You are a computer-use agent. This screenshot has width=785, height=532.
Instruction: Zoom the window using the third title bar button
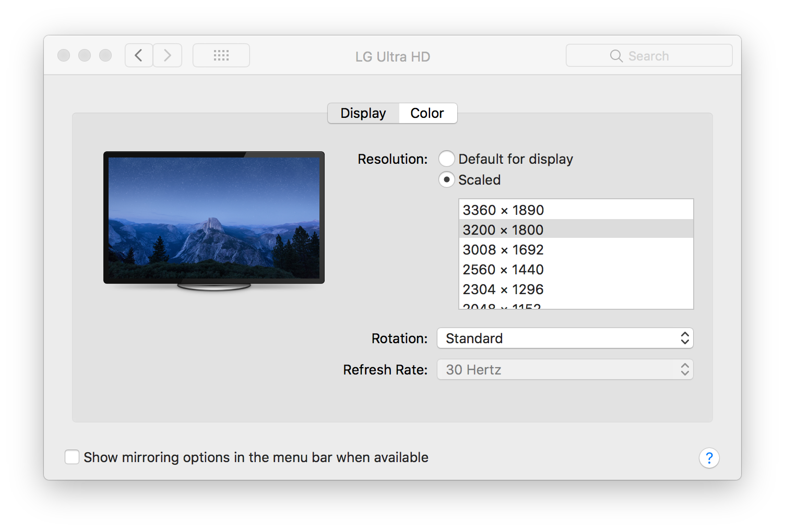click(x=105, y=55)
